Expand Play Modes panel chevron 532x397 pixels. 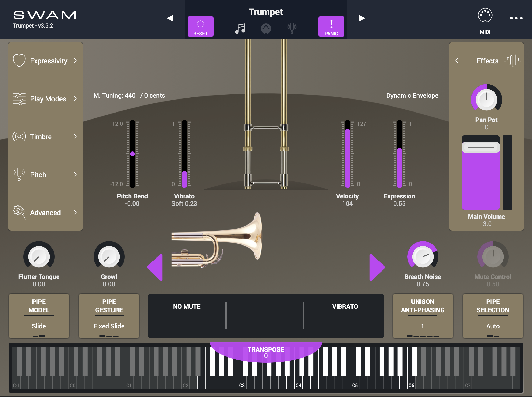pyautogui.click(x=75, y=98)
